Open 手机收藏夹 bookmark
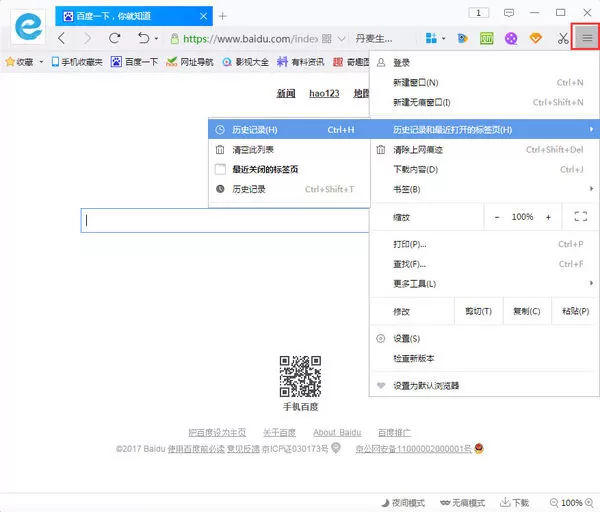The image size is (600, 512). [x=77, y=62]
